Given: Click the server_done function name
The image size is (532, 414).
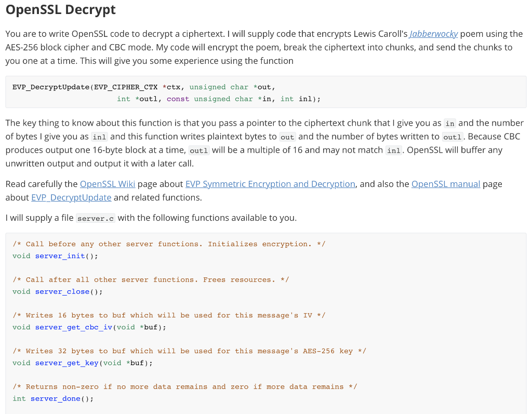Looking at the screenshot, I should coord(55,398).
